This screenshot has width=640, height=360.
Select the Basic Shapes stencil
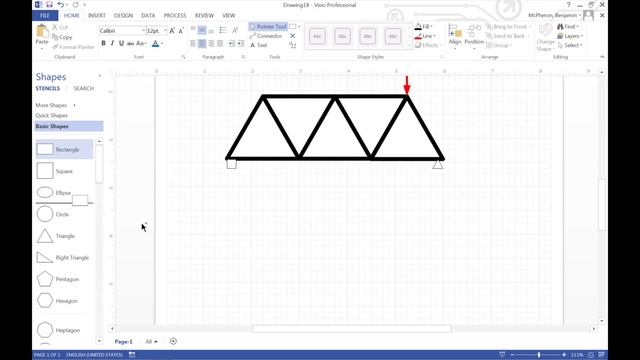click(x=69, y=126)
